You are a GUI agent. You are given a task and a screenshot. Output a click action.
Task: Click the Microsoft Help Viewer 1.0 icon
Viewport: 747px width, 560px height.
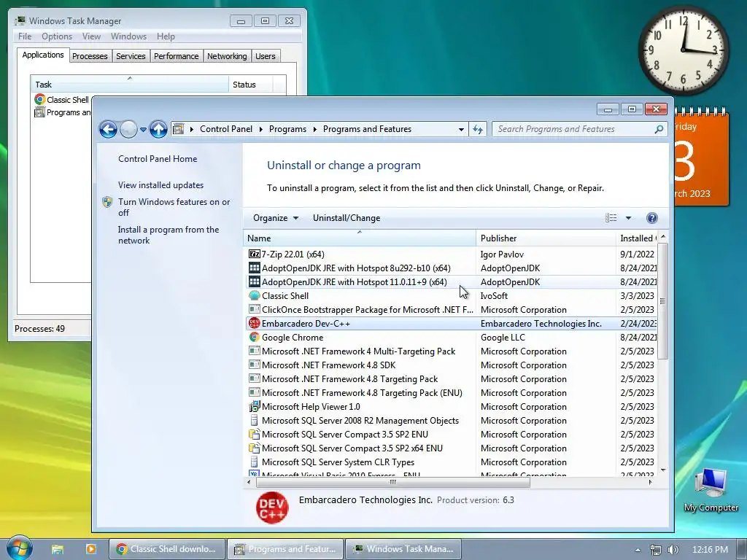[255, 407]
